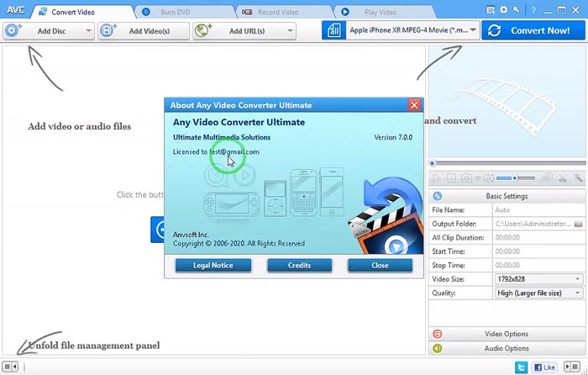
Task: Open the Apple iPhone XR output profile dropdown
Action: point(412,30)
